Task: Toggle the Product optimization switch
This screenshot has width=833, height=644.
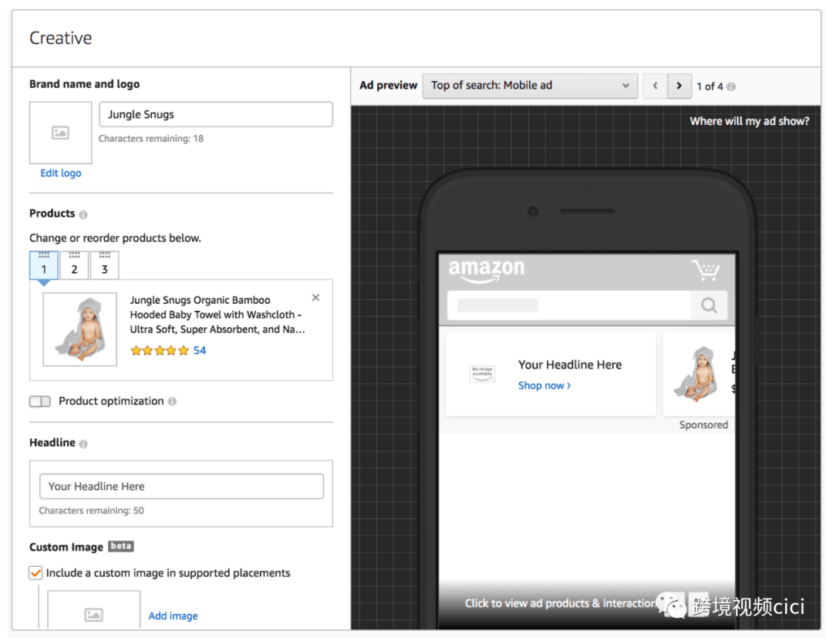Action: tap(39, 402)
